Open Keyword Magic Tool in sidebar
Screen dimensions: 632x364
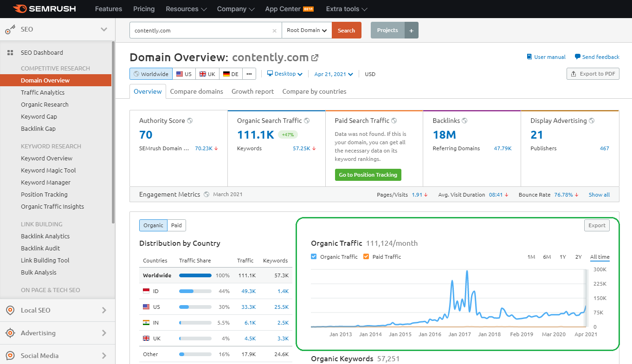[x=48, y=170]
